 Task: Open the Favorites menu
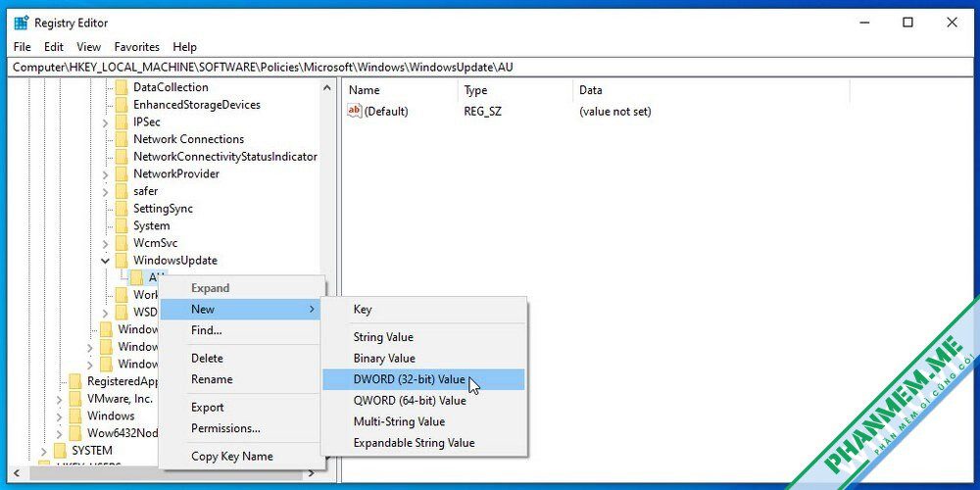click(137, 47)
